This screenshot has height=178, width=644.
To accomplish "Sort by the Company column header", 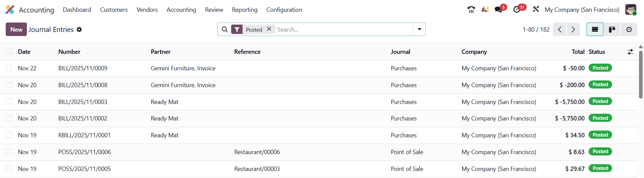I will (x=474, y=52).
